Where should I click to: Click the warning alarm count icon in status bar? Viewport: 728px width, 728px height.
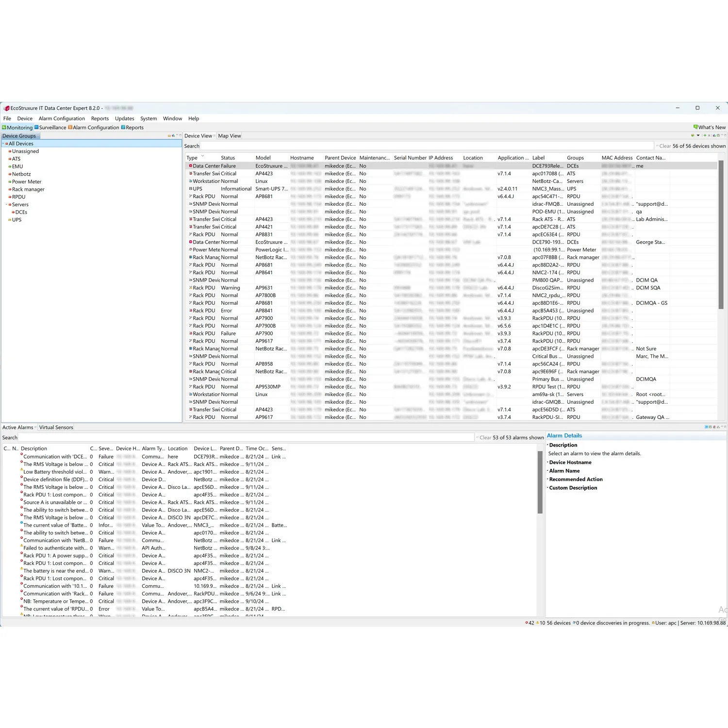click(x=538, y=623)
